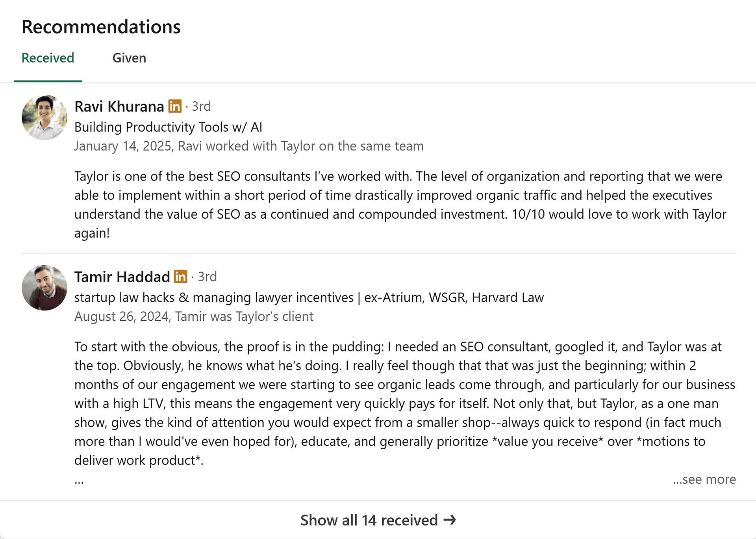The width and height of the screenshot is (756, 539).
Task: Click the arrow icon after Show all
Action: 450,520
